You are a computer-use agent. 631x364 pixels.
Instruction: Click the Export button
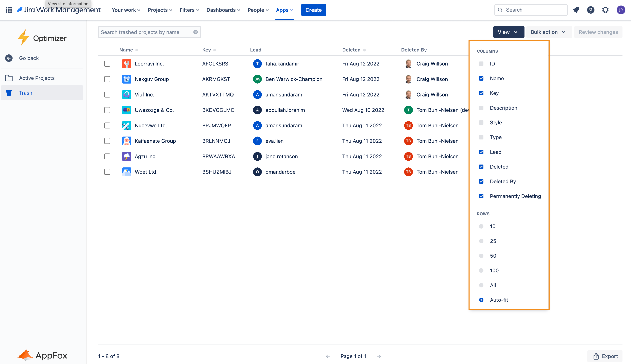pyautogui.click(x=605, y=356)
